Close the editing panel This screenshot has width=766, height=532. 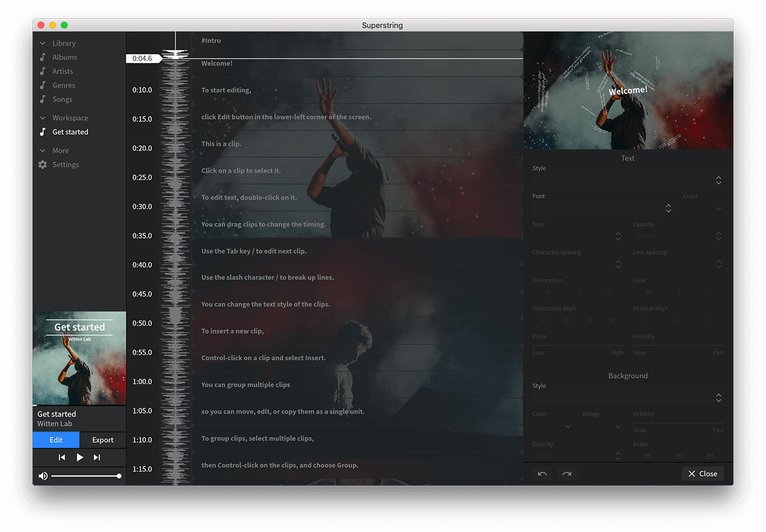[x=702, y=474]
